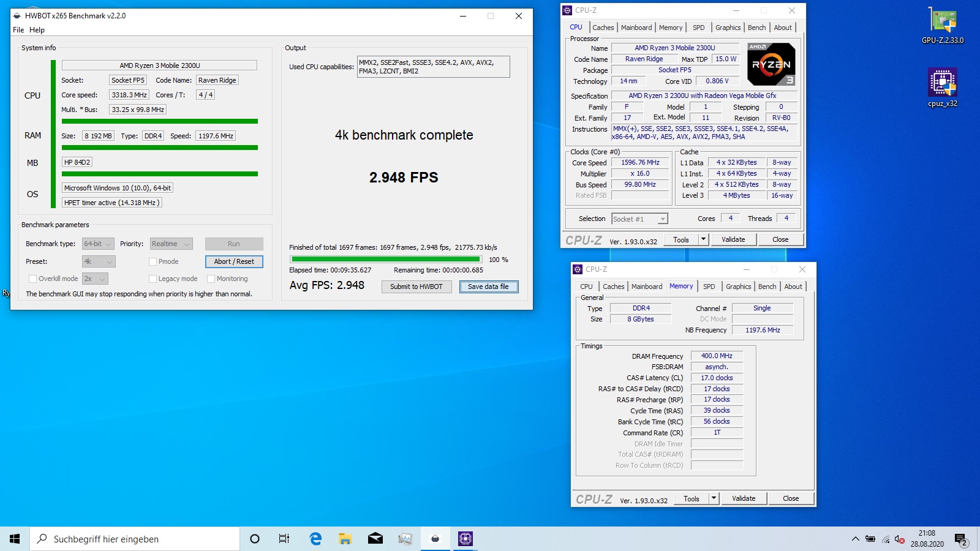
Task: Open the Action Center notifications icon
Action: (961, 539)
